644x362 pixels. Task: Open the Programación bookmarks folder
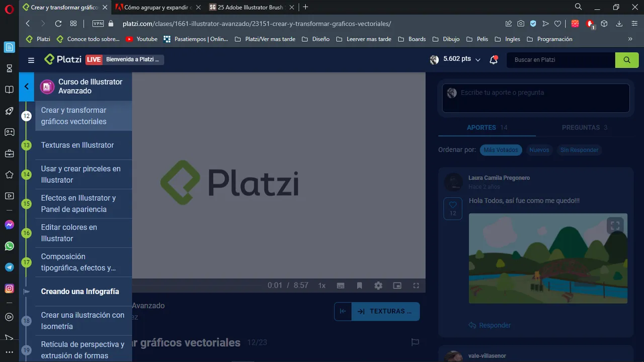coord(549,39)
